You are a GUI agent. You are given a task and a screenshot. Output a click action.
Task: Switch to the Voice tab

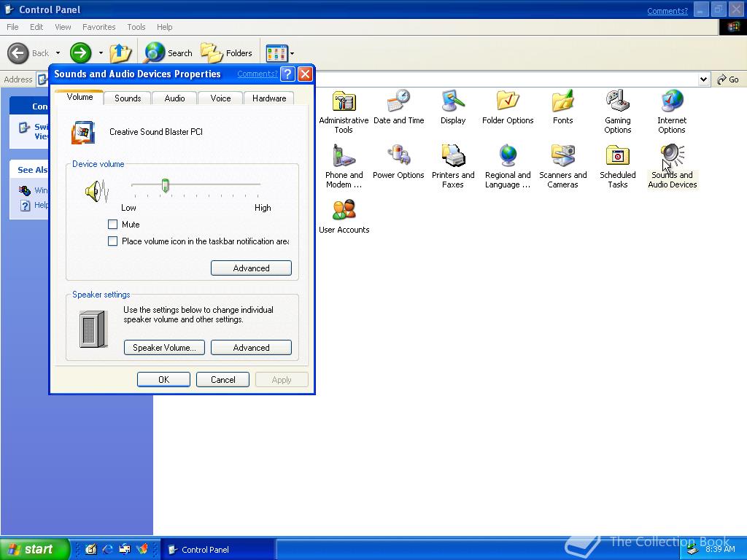(x=220, y=98)
